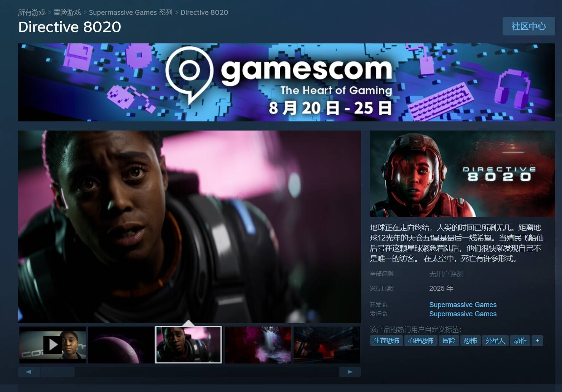The image size is (562, 392).
Task: Click the thumbnail strip scrollbar handle
Action: [x=57, y=372]
